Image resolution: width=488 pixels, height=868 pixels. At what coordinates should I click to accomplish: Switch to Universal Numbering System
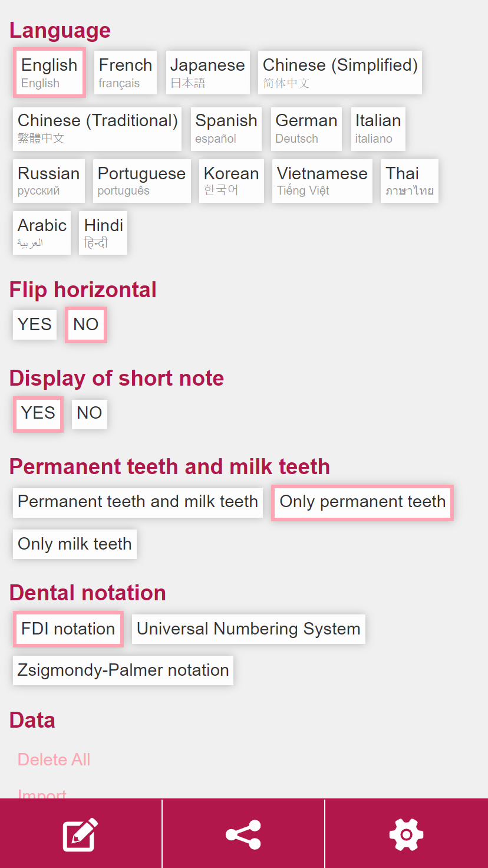[x=249, y=629]
